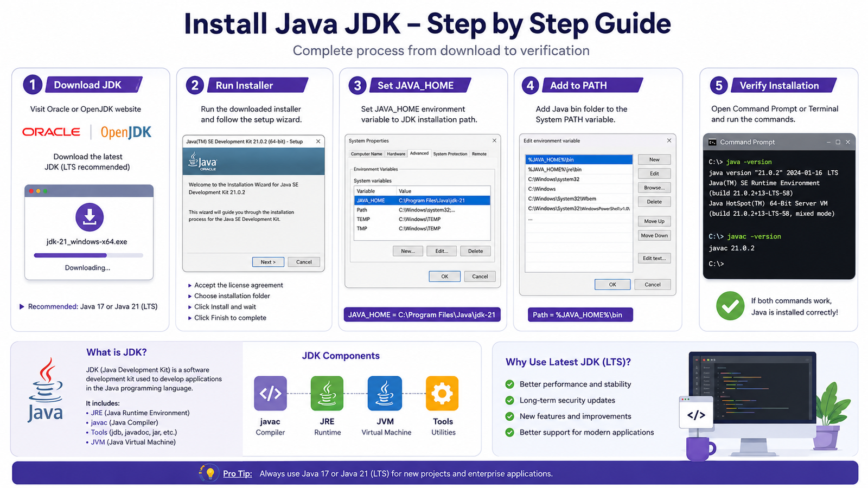Click the Pro Tip link text
868x488 pixels.
coord(238,473)
